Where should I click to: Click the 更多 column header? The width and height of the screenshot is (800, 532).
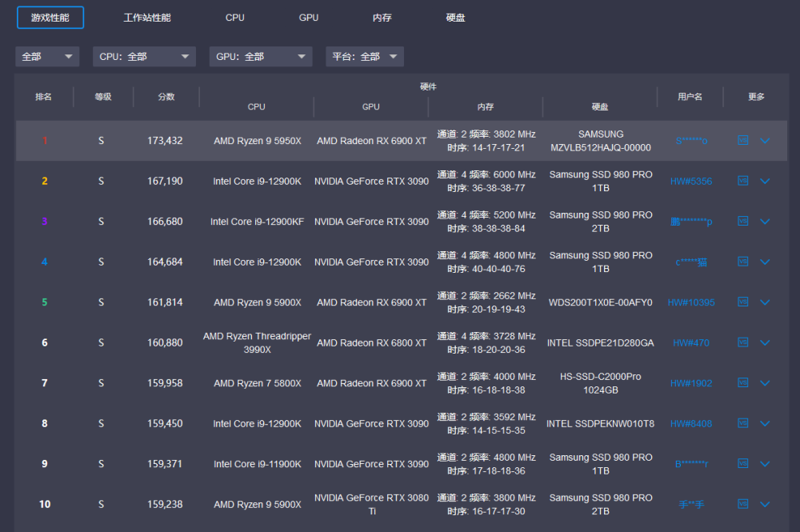point(756,97)
